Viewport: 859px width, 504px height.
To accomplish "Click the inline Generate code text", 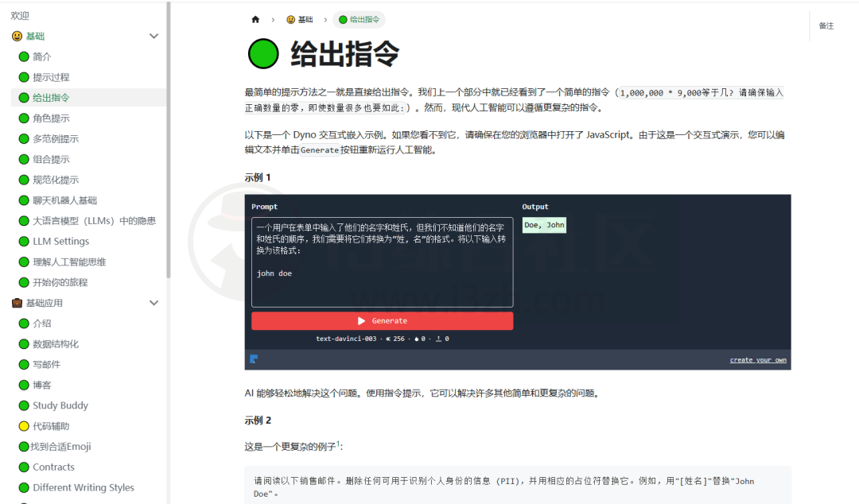I will coord(320,150).
